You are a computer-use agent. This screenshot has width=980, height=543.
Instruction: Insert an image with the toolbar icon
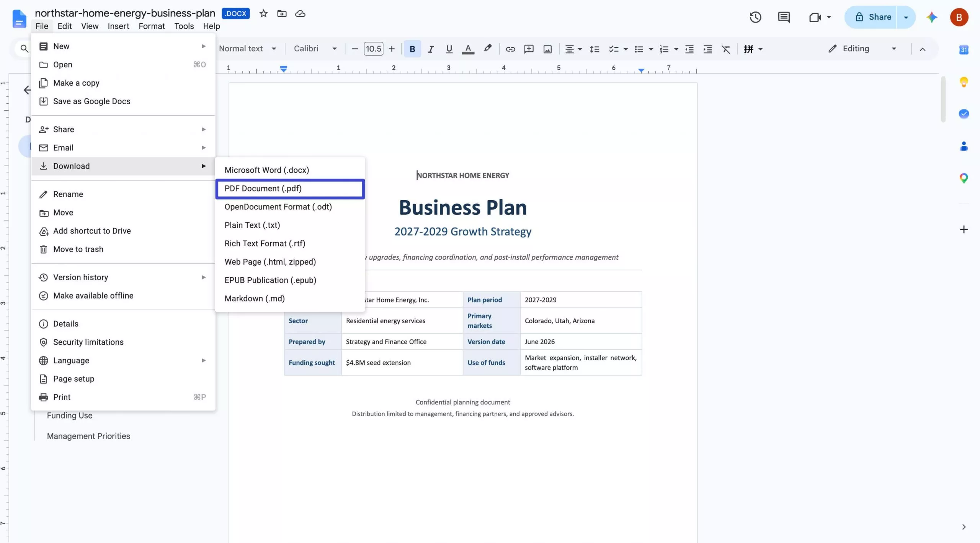pyautogui.click(x=547, y=49)
